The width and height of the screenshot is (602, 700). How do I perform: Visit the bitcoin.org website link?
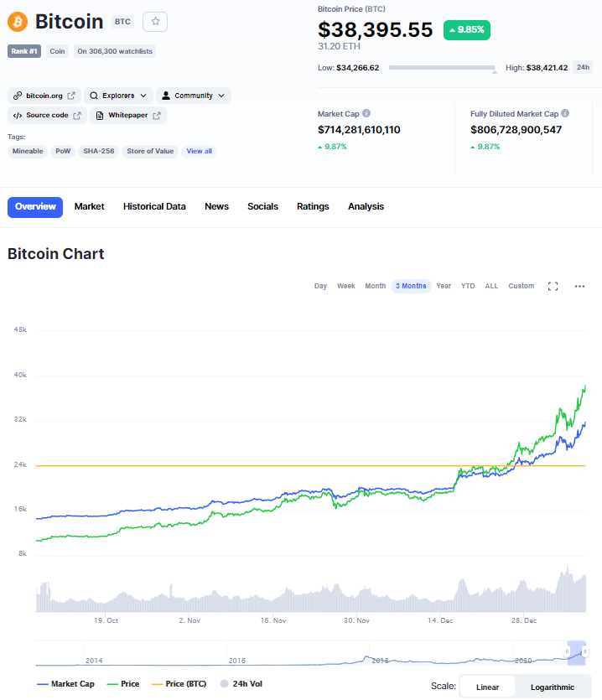pos(44,96)
